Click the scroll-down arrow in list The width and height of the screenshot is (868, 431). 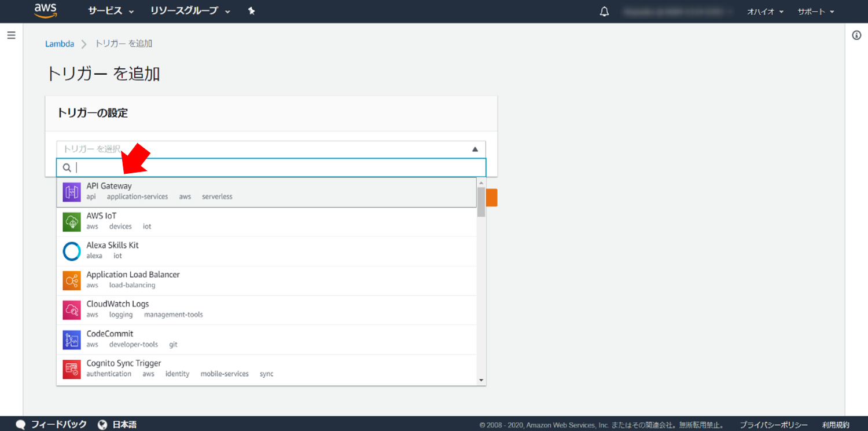point(481,381)
